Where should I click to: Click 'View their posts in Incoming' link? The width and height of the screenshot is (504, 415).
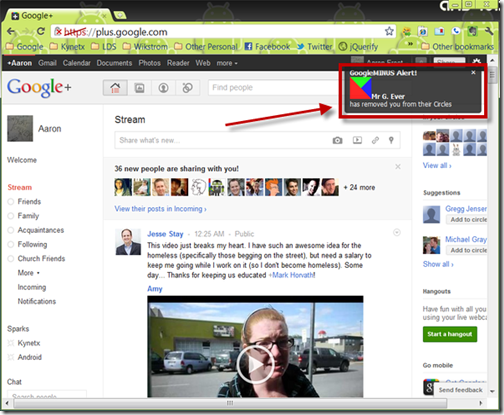[x=160, y=209]
